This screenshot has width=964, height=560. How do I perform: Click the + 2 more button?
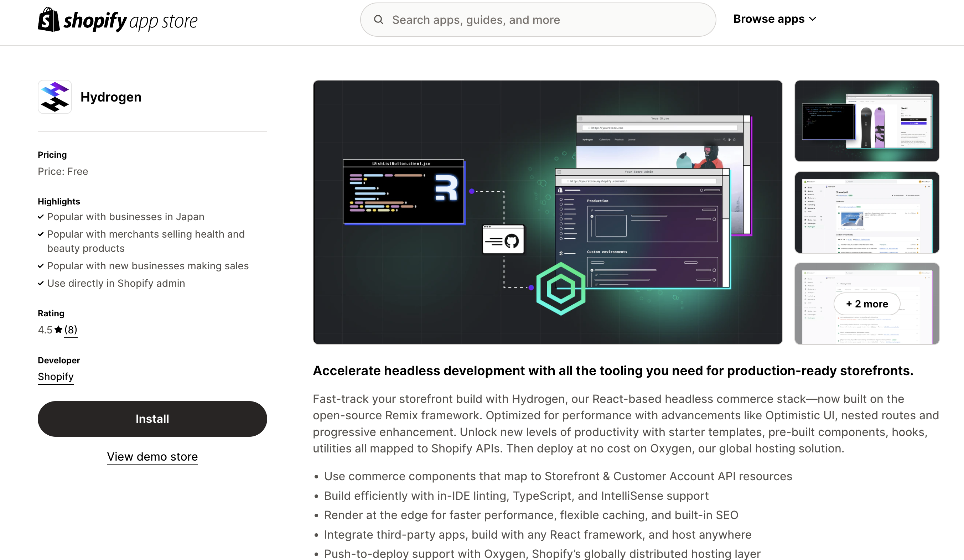[x=866, y=304]
